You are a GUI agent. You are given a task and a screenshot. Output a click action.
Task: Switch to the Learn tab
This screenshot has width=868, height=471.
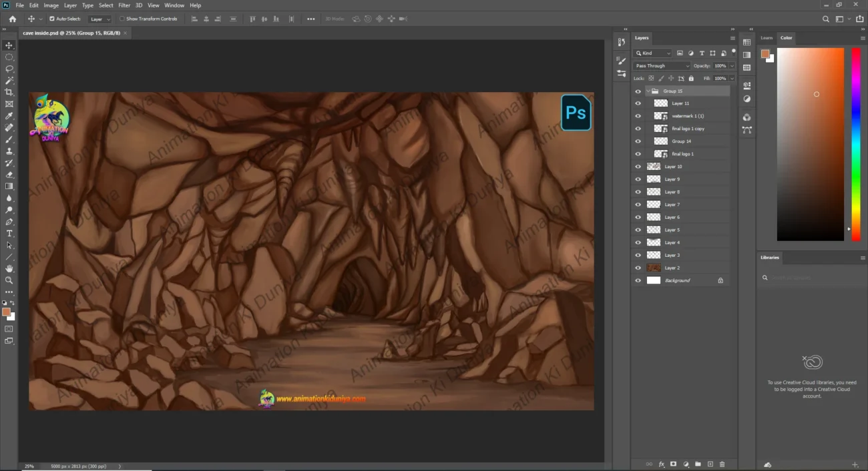[767, 38]
